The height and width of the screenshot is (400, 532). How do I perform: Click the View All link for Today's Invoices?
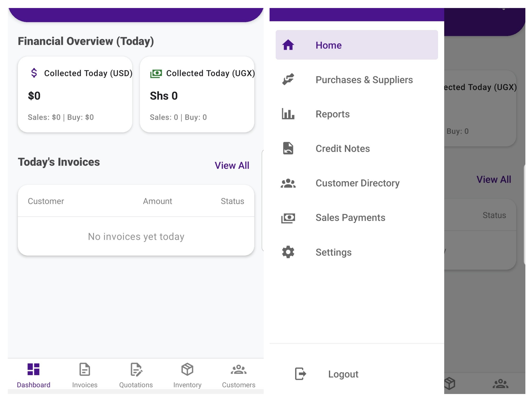pyautogui.click(x=232, y=165)
